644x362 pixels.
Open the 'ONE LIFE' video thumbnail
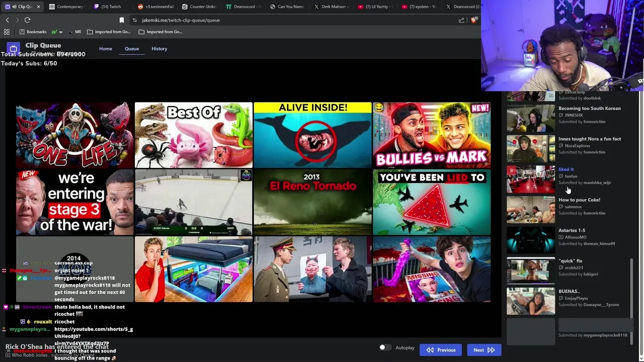point(74,135)
